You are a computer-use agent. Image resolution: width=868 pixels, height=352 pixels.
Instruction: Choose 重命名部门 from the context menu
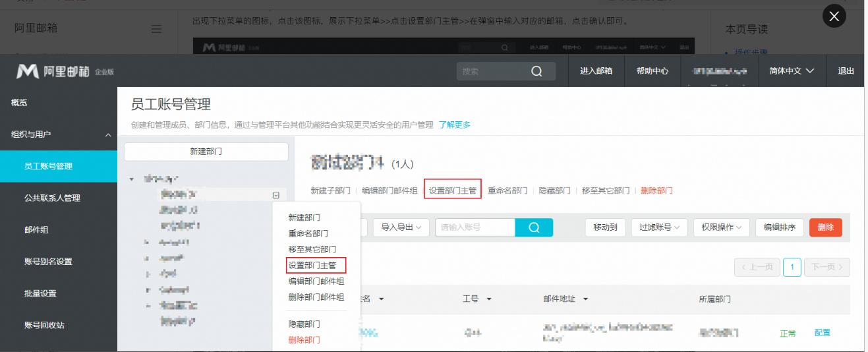tap(308, 233)
